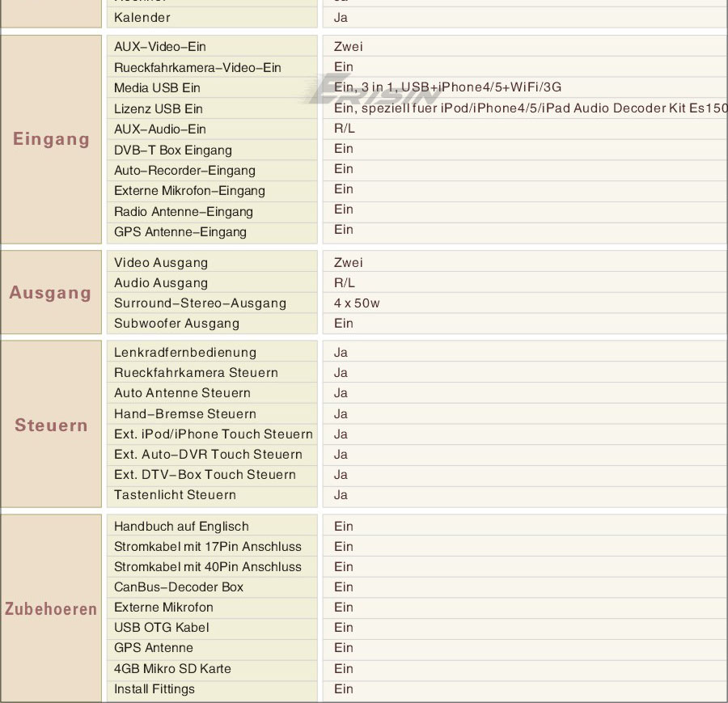Select Stromkabel mit 40Pin Anschluss label

coord(208,567)
